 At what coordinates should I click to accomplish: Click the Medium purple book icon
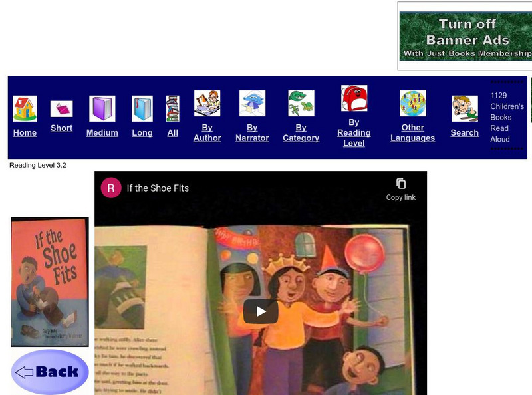coord(102,108)
